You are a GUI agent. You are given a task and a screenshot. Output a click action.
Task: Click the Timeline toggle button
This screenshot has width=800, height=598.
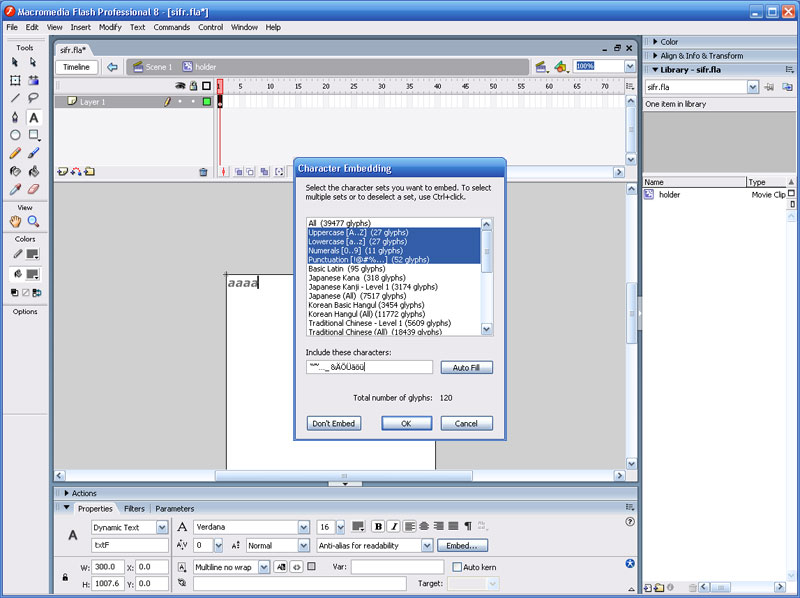[x=77, y=67]
